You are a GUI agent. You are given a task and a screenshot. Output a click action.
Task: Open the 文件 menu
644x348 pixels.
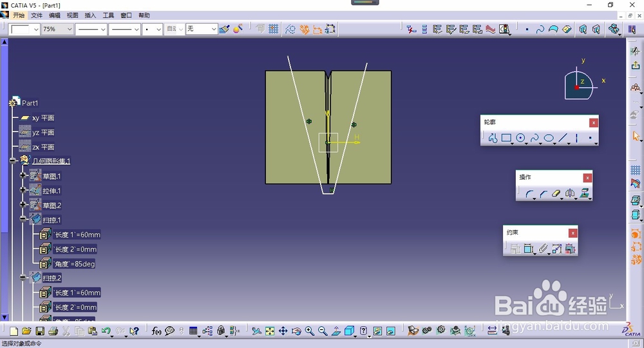[x=37, y=15]
